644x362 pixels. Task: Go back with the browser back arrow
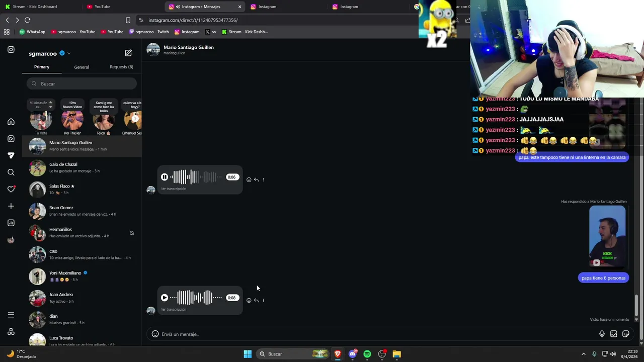pos(7,20)
